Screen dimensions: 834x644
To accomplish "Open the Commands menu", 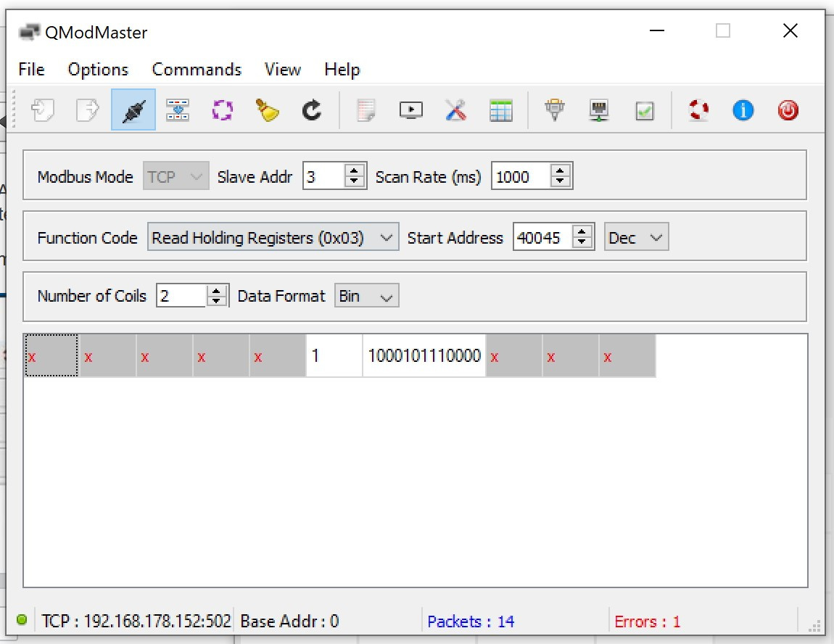I will pyautogui.click(x=197, y=70).
